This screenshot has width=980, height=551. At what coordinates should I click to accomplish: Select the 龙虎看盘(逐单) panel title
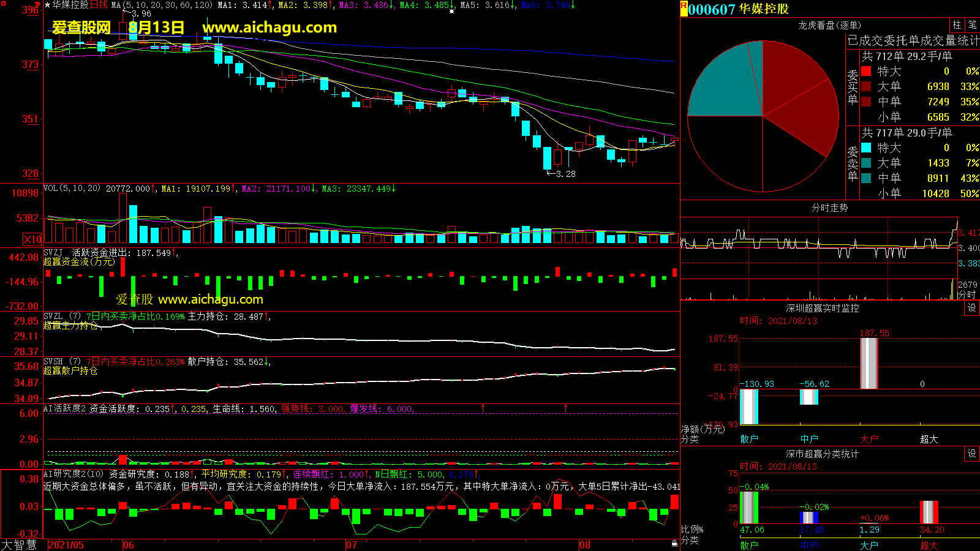[x=829, y=25]
